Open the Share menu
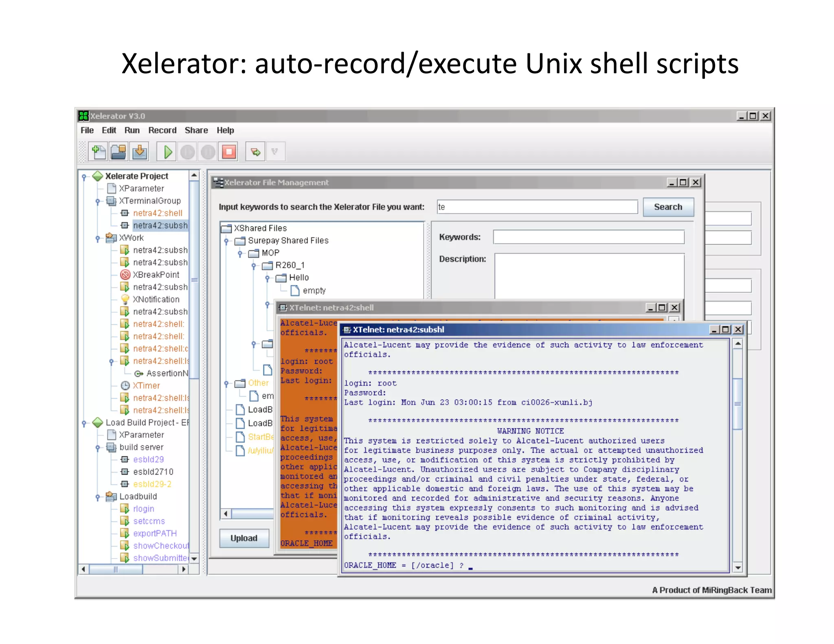This screenshot has height=644, width=834. coord(196,130)
